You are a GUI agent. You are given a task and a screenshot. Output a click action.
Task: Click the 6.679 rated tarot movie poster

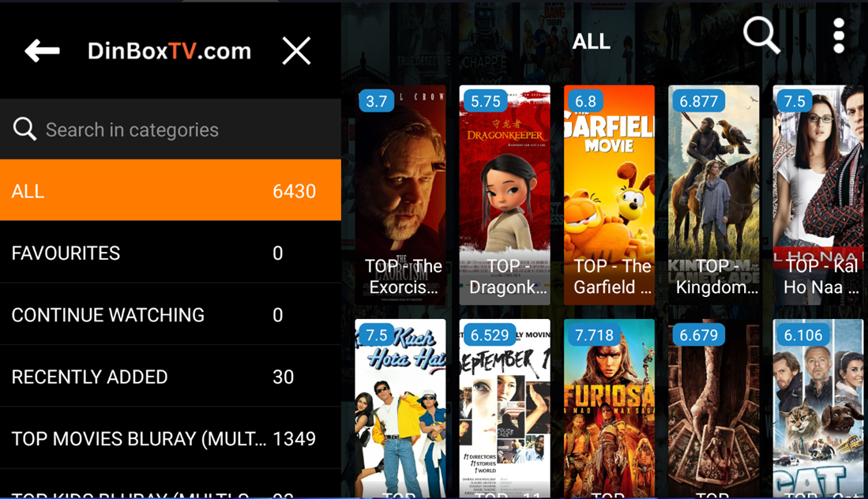click(713, 408)
